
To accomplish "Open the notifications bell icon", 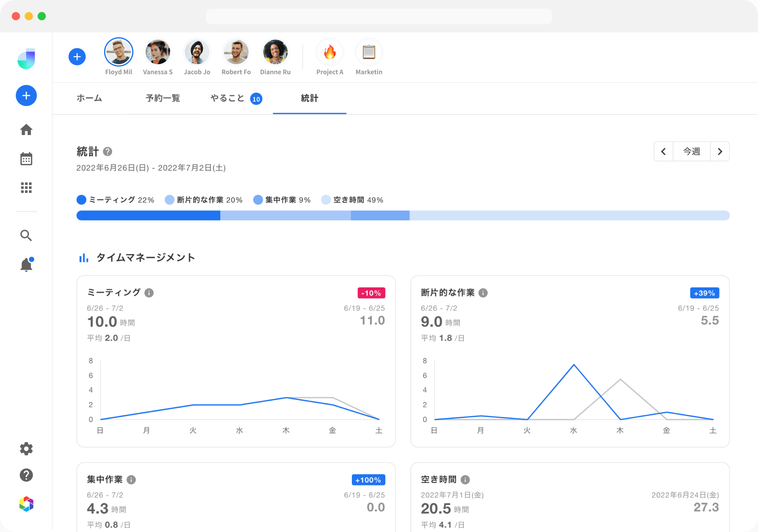I will tap(27, 264).
